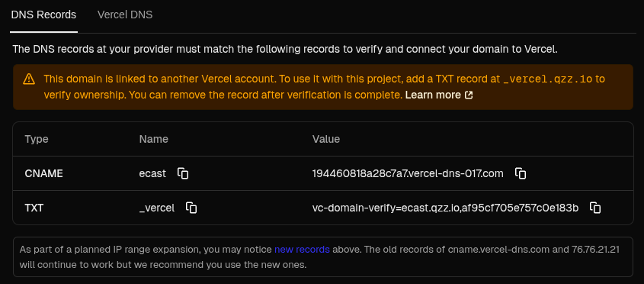Click the external link icon beside Learn more
Screen dimensions: 644x284
pos(469,95)
